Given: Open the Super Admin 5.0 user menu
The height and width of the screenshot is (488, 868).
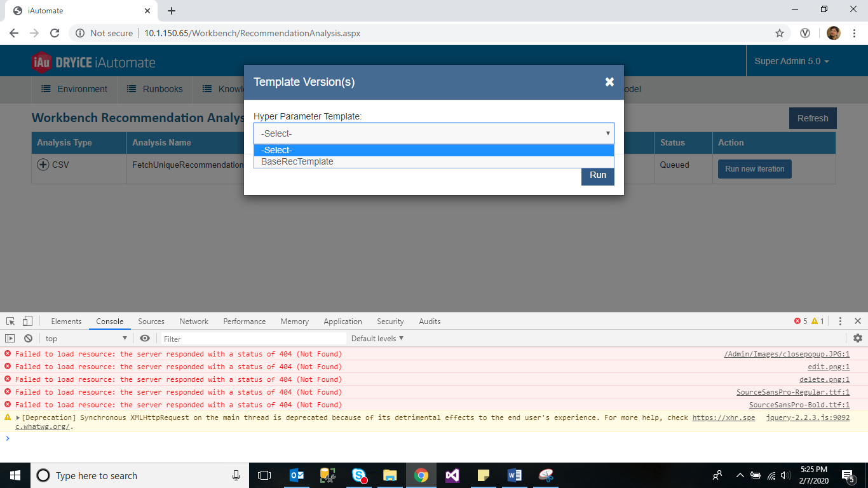Looking at the screenshot, I should 792,61.
